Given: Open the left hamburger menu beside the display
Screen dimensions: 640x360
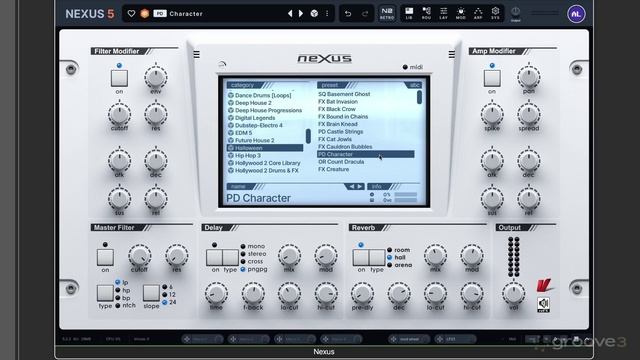Looking at the screenshot, I should [197, 54].
